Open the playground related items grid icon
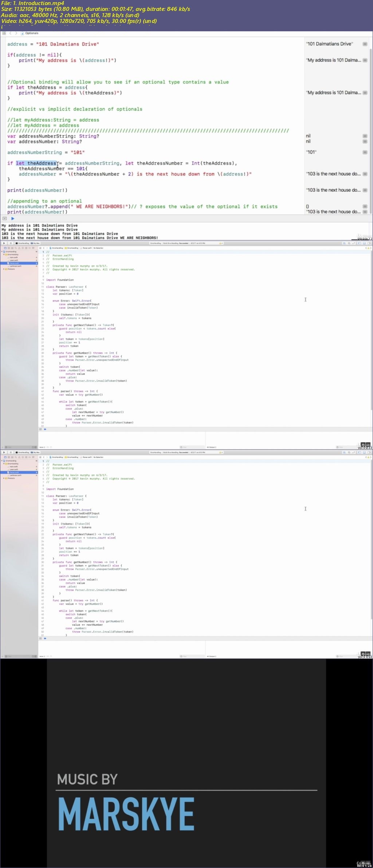Image resolution: width=373 pixels, height=868 pixels. click(4, 33)
